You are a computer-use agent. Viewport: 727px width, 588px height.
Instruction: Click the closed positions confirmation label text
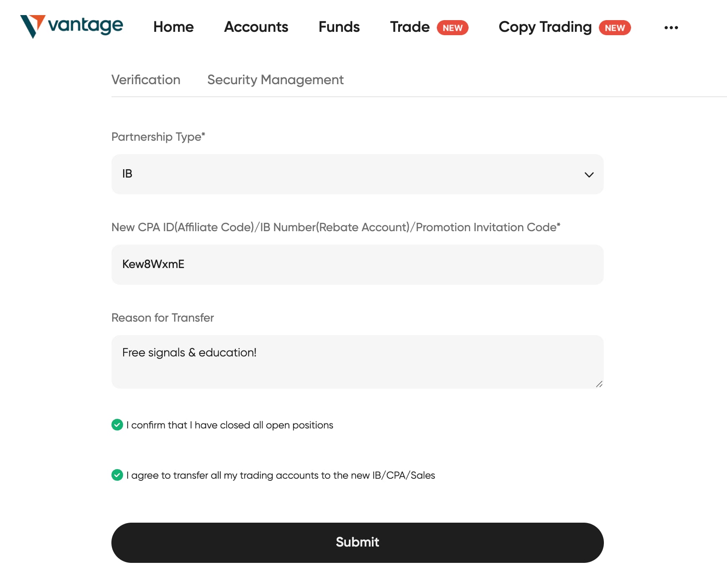229,425
